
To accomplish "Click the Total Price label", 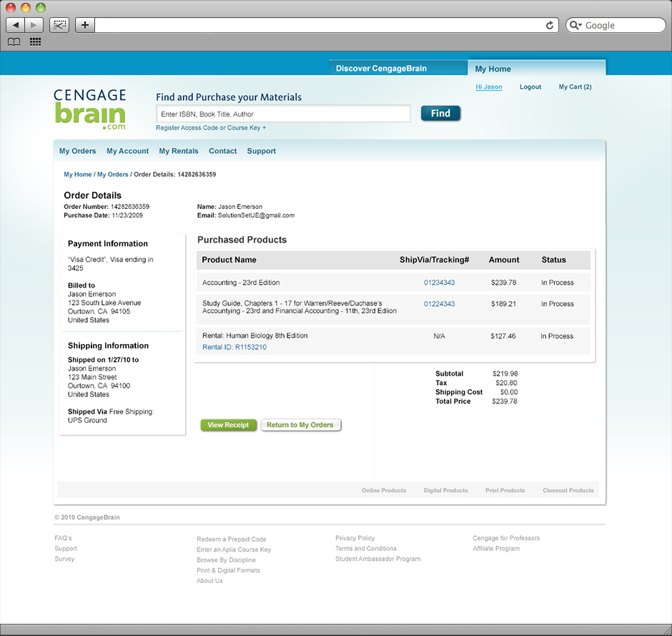I will [453, 401].
